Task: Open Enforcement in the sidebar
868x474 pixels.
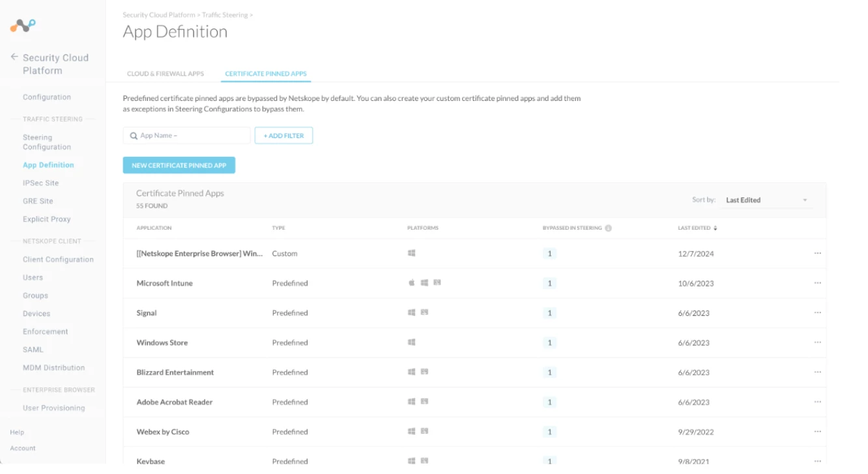Action: tap(46, 331)
